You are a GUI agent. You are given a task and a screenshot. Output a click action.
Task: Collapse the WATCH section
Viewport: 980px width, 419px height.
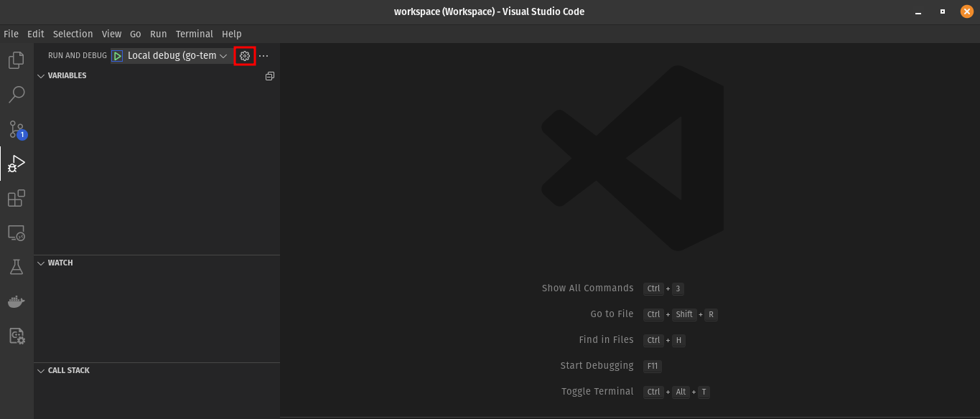point(41,263)
